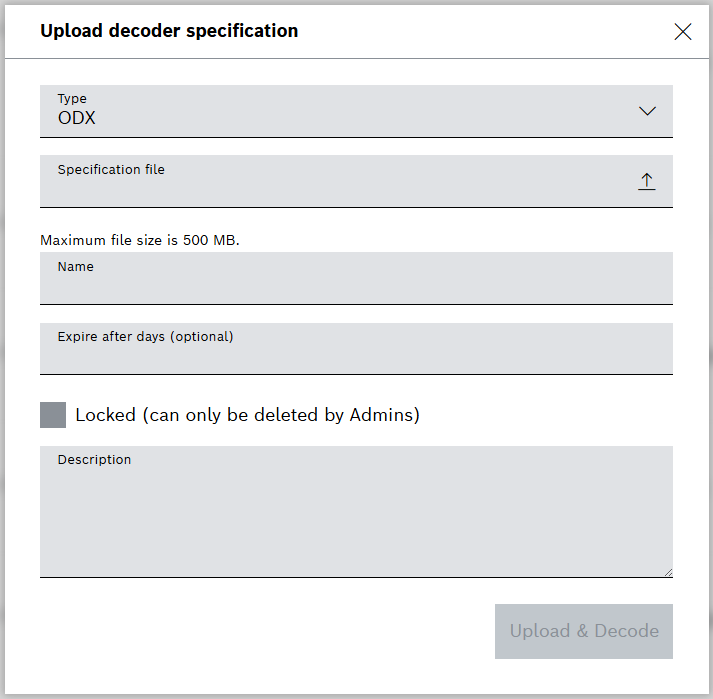The image size is (713, 699).
Task: Click the 'Name' field label
Action: coord(75,267)
